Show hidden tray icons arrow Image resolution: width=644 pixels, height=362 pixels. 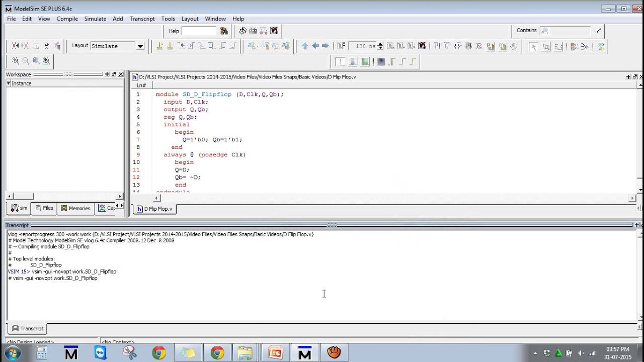(534, 353)
